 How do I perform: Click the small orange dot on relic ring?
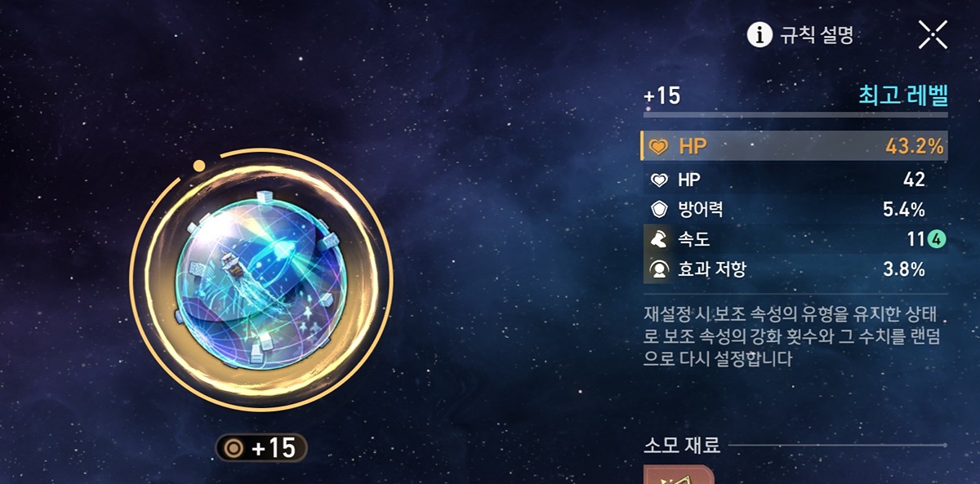click(x=198, y=167)
